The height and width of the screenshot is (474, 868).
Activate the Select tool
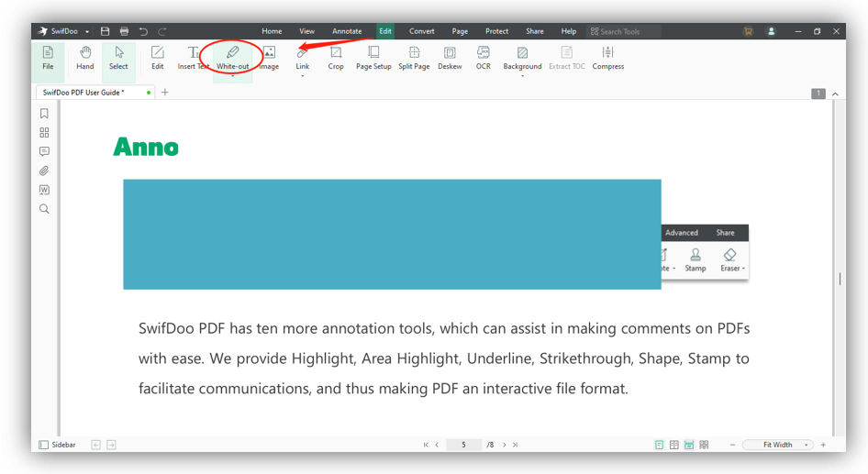(118, 58)
